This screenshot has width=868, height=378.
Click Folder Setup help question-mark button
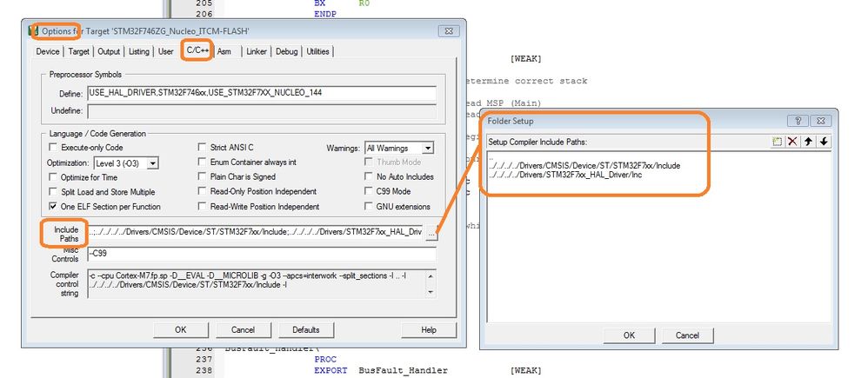[798, 121]
